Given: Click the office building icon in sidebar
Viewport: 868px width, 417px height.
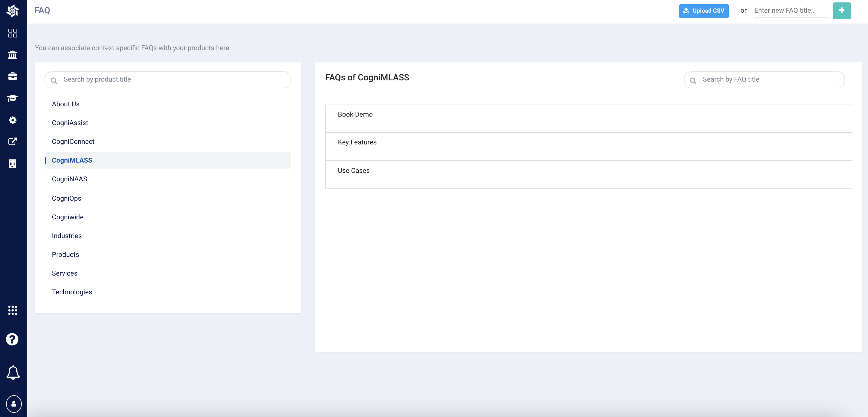Looking at the screenshot, I should coord(12,163).
